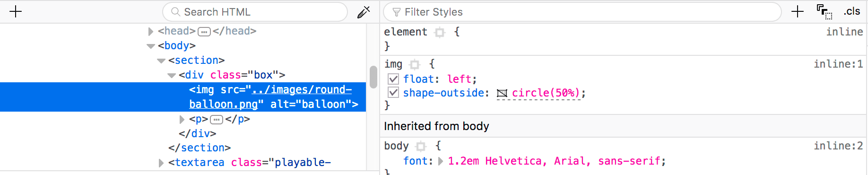Click the element selector in rules
The image size is (868, 175).
[x=406, y=32]
